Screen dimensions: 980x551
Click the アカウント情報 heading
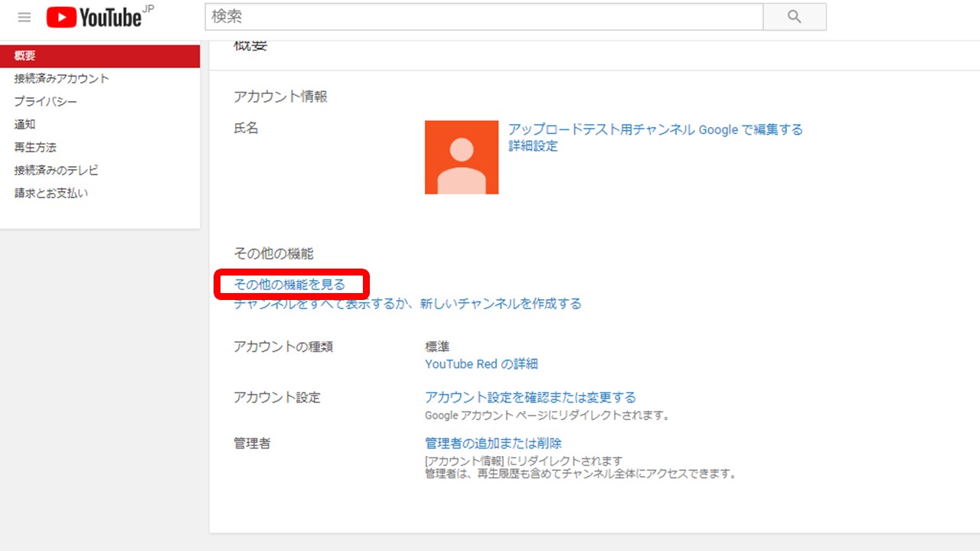(x=280, y=96)
